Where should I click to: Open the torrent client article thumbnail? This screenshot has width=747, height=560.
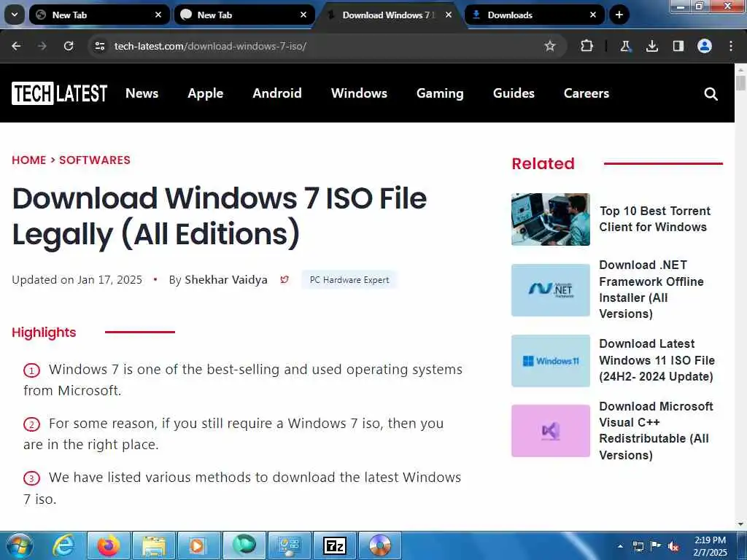(x=550, y=219)
